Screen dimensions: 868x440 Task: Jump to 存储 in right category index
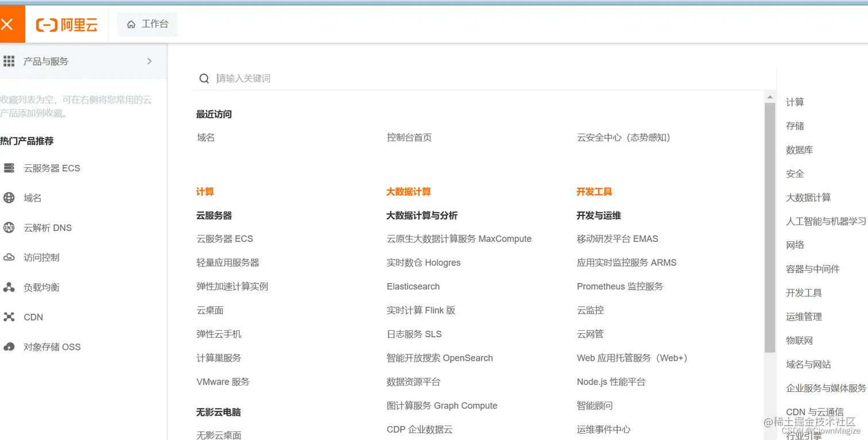pos(795,126)
